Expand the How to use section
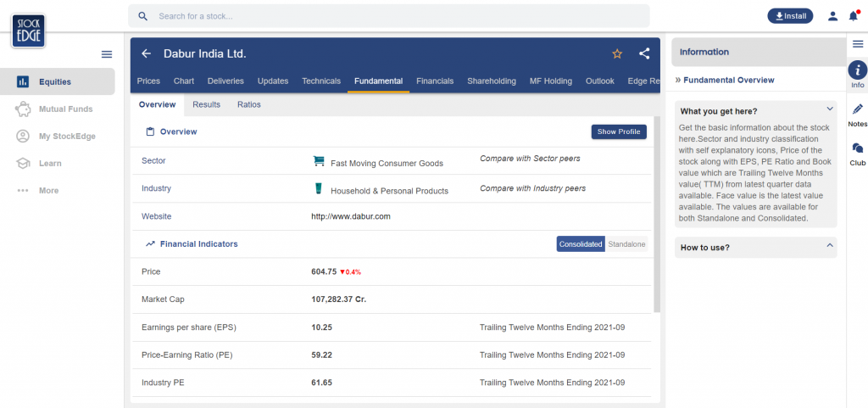 coord(830,246)
